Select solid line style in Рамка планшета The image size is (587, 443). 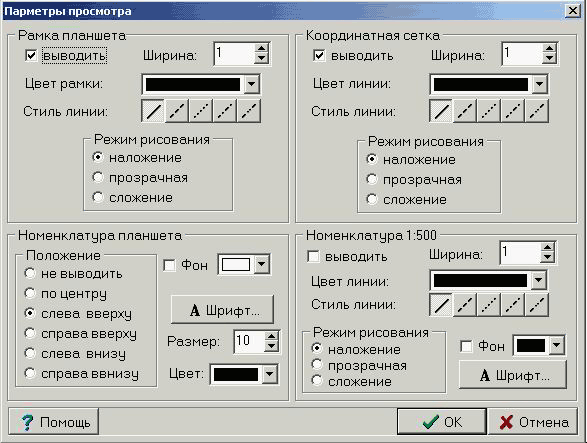pos(153,111)
